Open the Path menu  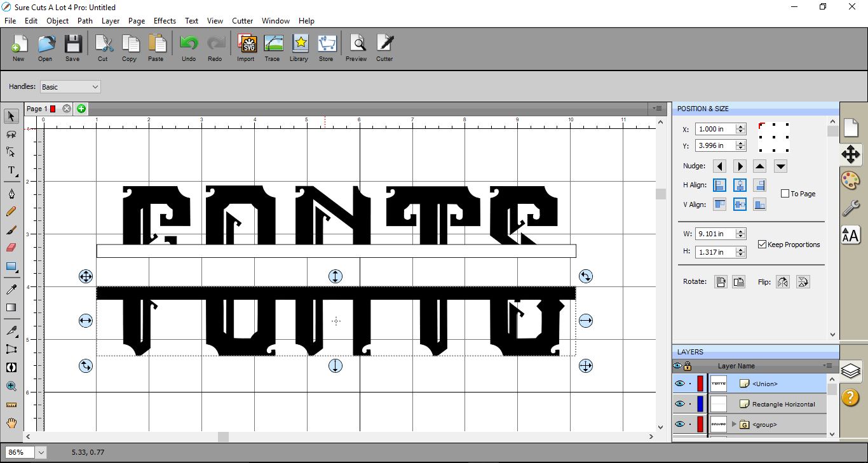(x=85, y=21)
